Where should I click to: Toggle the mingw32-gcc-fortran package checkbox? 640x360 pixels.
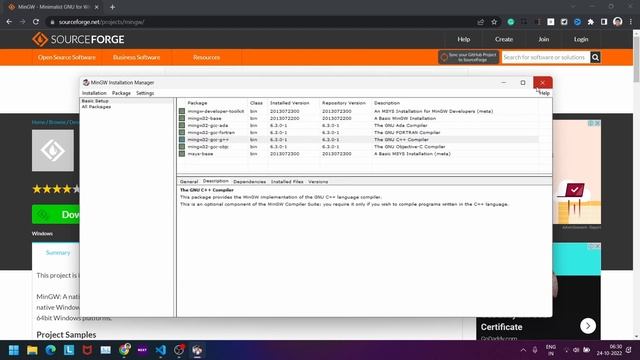tap(182, 132)
